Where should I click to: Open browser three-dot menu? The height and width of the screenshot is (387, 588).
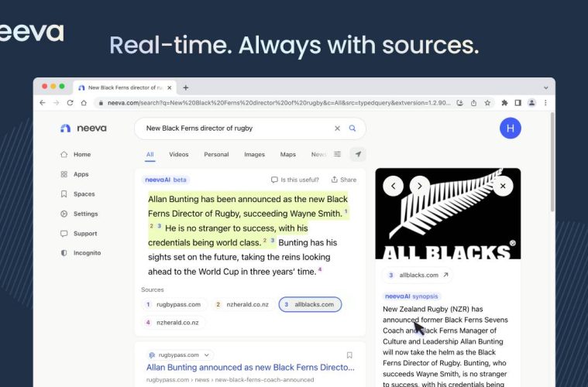[x=545, y=103]
